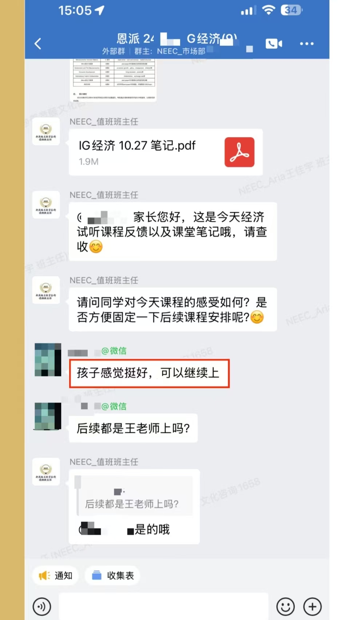Viewport: 364px width, 620px height.
Task: Tap NEEC_值班班主任 avatar beside the PDF message
Action: tap(46, 132)
